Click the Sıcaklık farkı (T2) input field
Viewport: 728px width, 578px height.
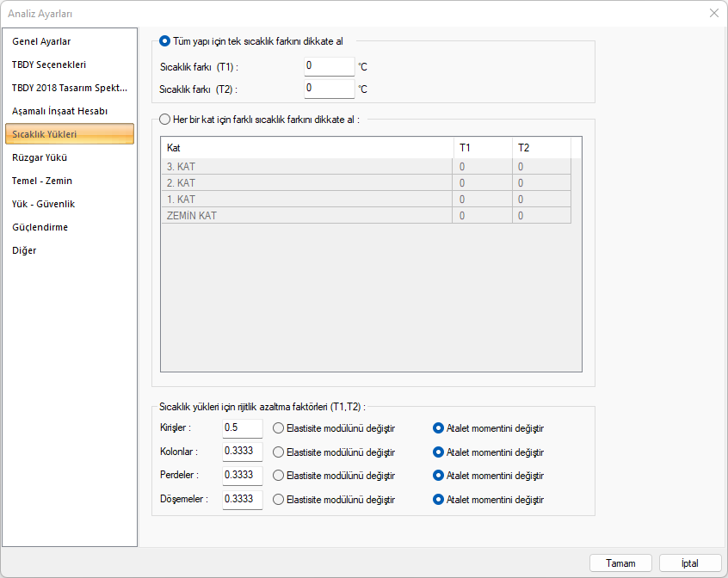click(329, 89)
